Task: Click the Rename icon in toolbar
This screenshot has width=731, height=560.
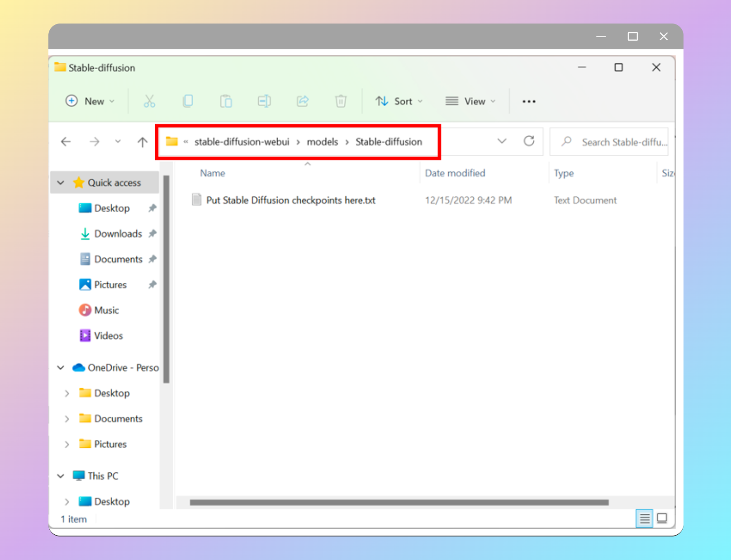Action: click(x=264, y=101)
